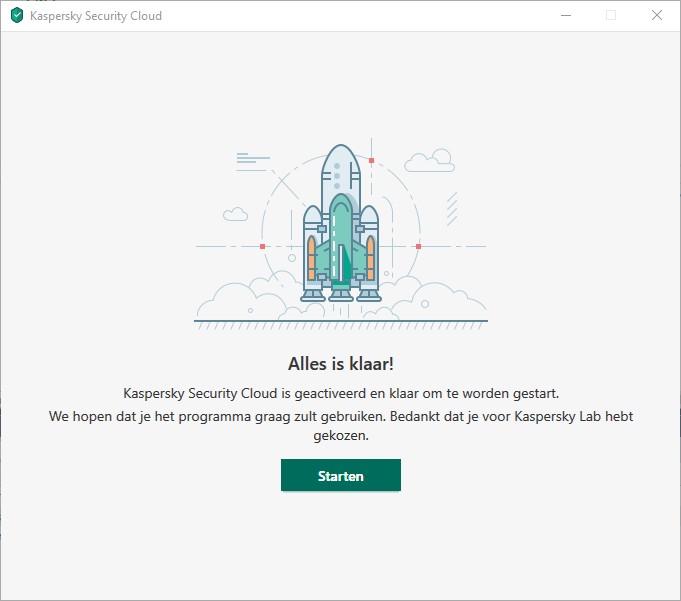
Task: Click the small cloud left of rocket
Action: (x=236, y=214)
